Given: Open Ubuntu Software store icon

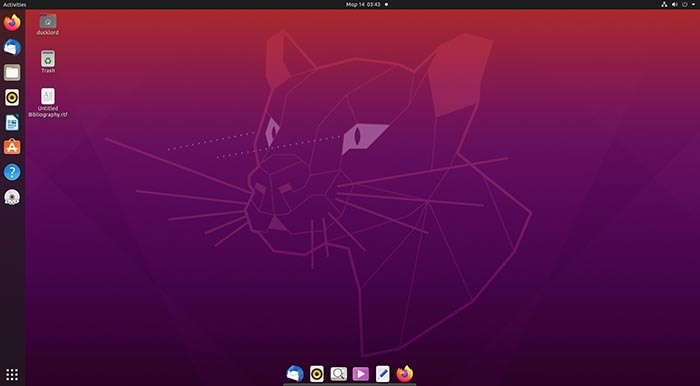Looking at the screenshot, I should [x=12, y=147].
